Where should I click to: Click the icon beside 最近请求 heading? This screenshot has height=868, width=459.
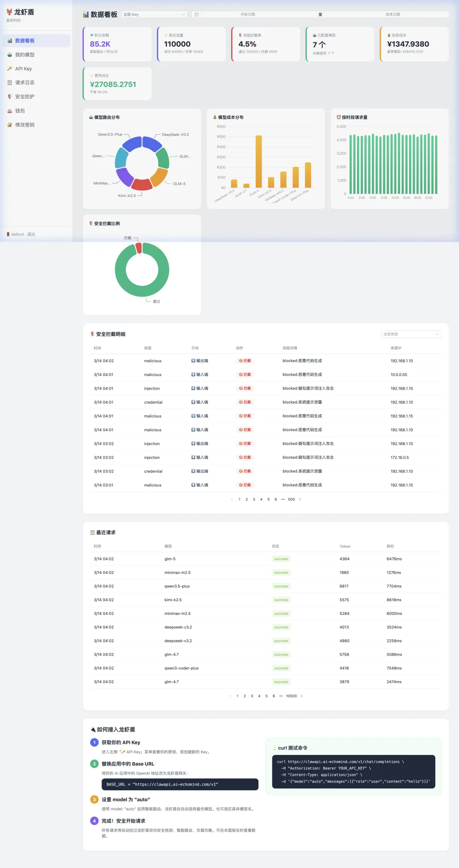(x=93, y=532)
